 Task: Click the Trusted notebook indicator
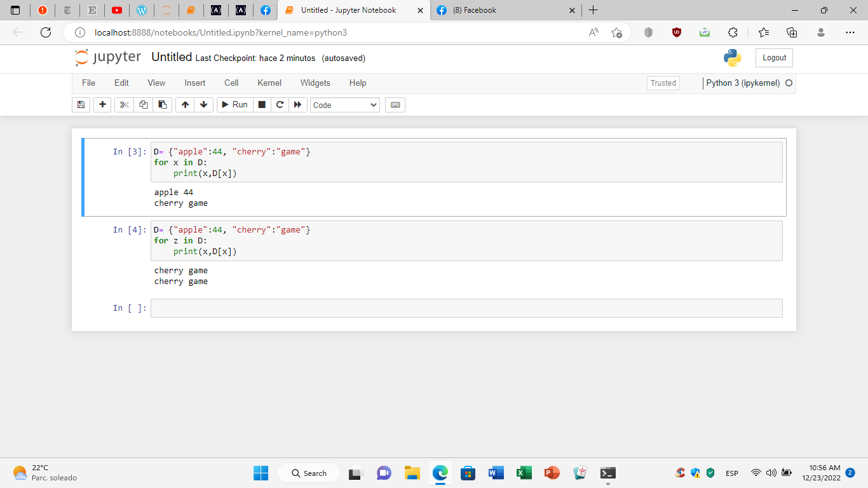663,83
